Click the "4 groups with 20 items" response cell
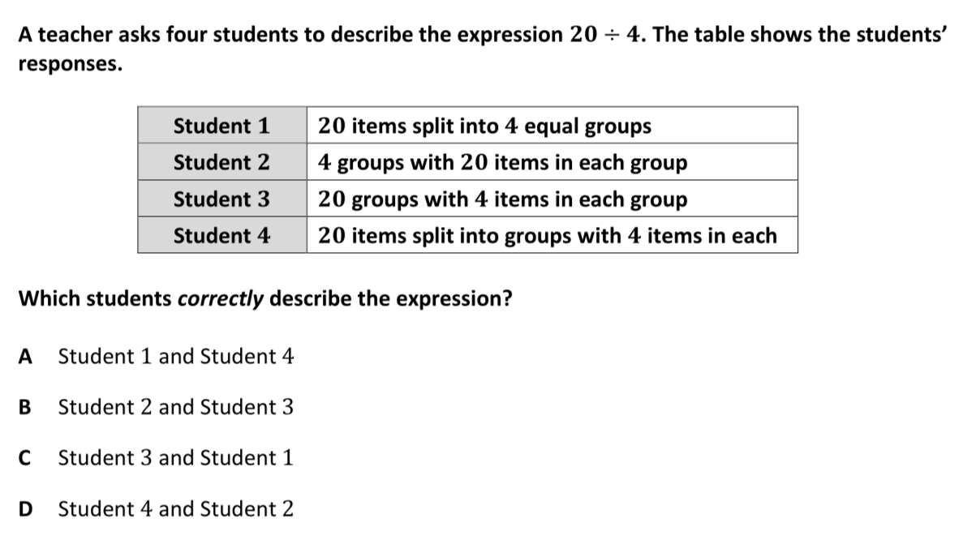Screen dimensions: 980x540 point(502,162)
